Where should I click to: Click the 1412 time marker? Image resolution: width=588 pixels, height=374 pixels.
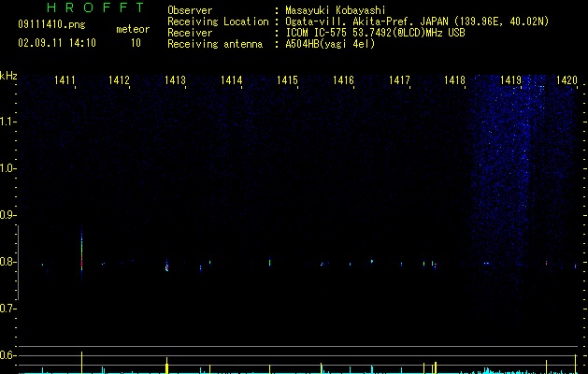click(119, 79)
